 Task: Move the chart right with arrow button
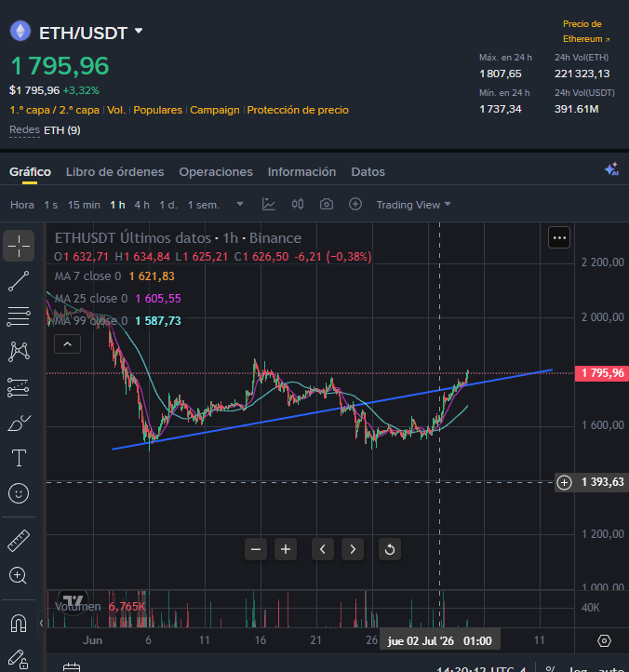[x=353, y=549]
